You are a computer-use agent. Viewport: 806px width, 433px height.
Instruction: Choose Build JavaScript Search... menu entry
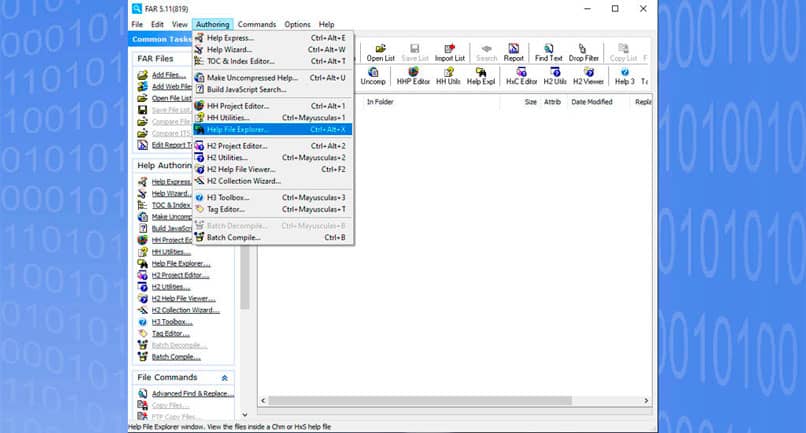[x=272, y=89]
